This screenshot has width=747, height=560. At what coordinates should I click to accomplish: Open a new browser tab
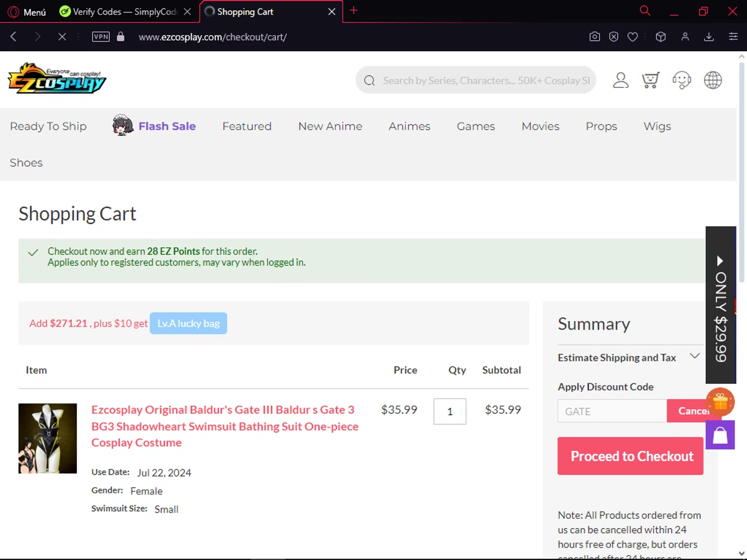(354, 10)
